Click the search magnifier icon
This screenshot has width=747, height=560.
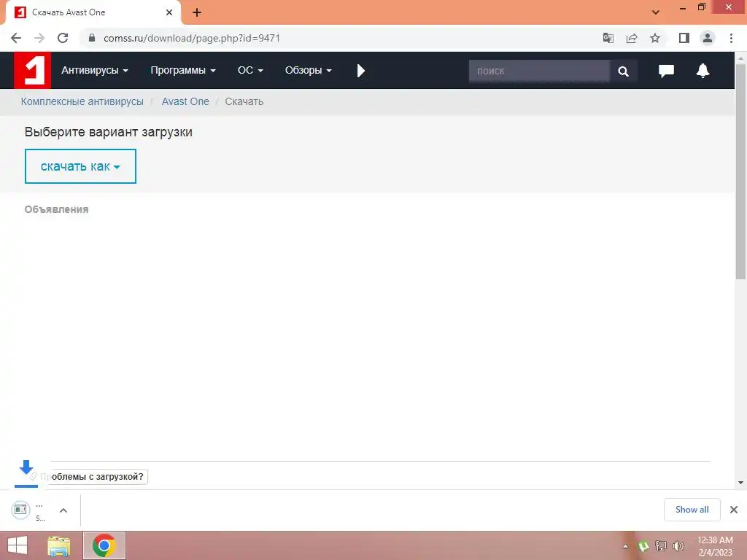click(x=623, y=71)
